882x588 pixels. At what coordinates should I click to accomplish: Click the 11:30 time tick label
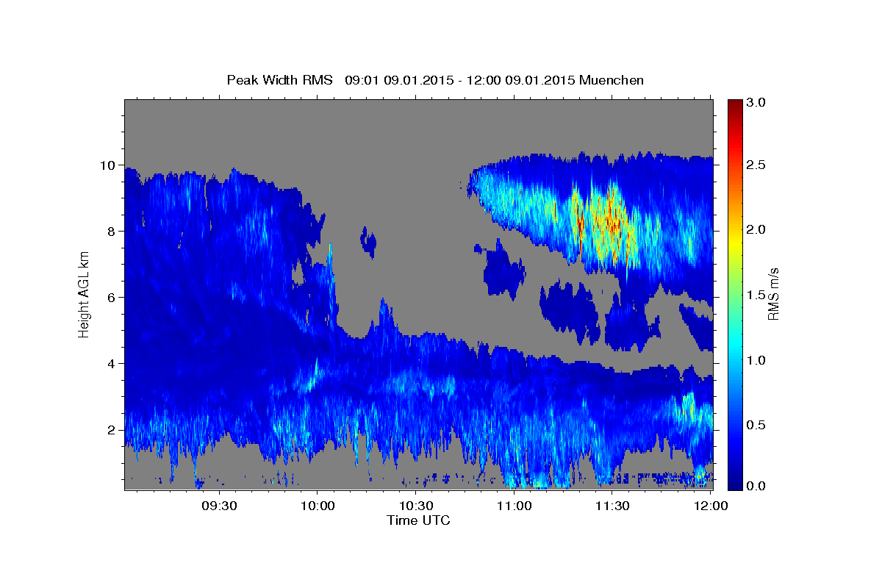click(x=612, y=506)
